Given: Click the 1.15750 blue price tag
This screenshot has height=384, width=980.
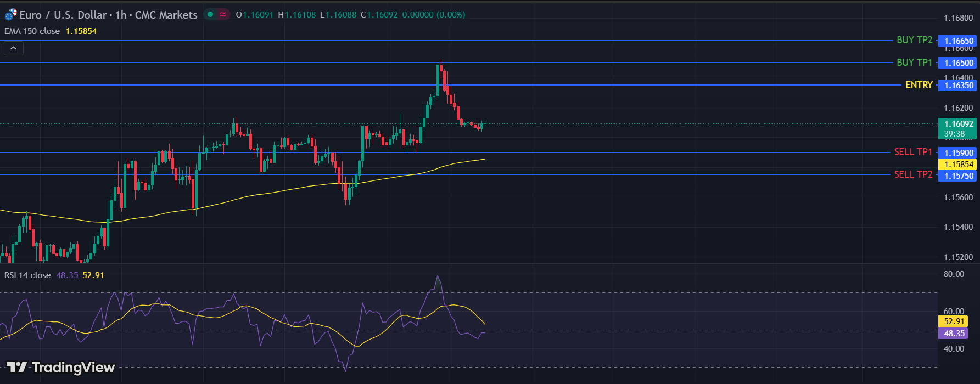Looking at the screenshot, I should tap(959, 176).
